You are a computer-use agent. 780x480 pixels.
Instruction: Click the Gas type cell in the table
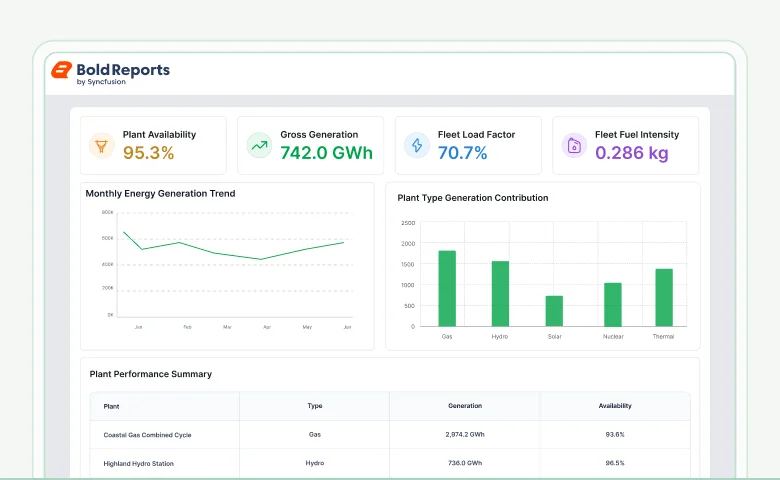(315, 434)
